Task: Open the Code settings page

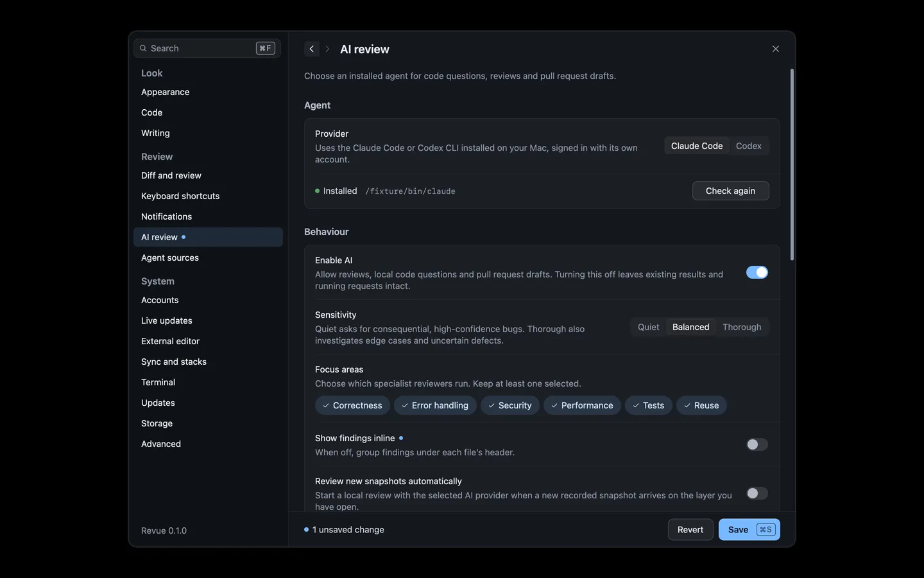Action: click(x=208, y=112)
